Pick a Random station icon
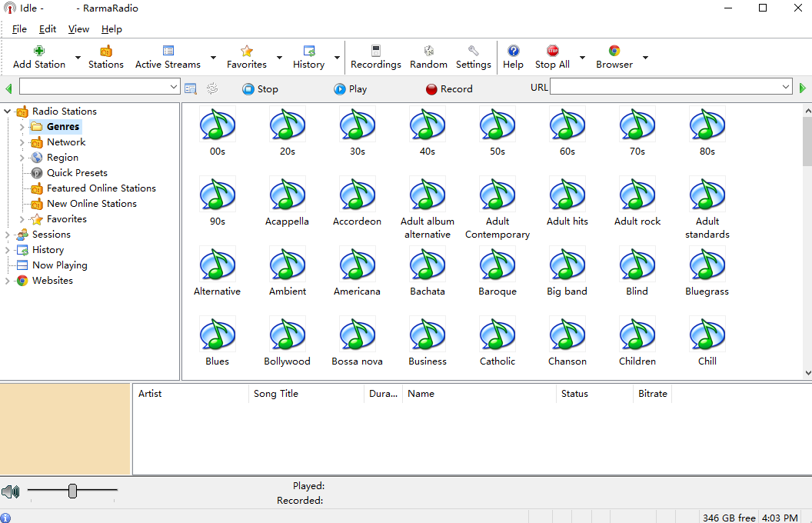812x523 pixels. 428,51
